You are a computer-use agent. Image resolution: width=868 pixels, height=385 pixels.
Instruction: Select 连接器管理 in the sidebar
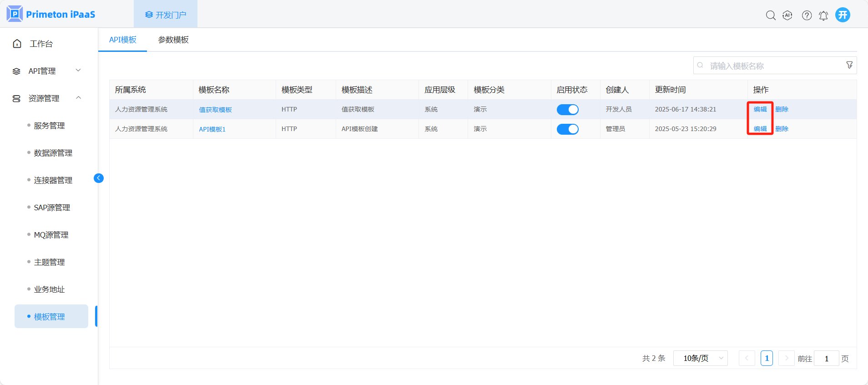tap(53, 180)
